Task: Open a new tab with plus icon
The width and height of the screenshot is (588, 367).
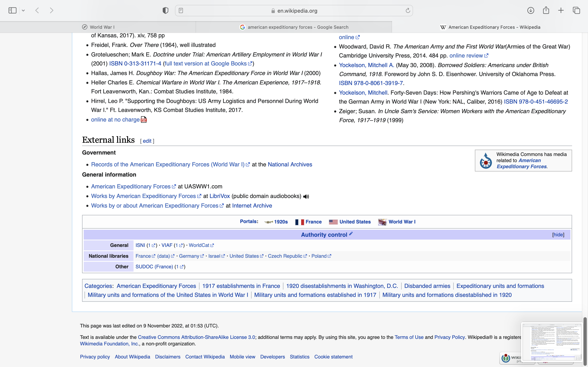Action: click(561, 10)
